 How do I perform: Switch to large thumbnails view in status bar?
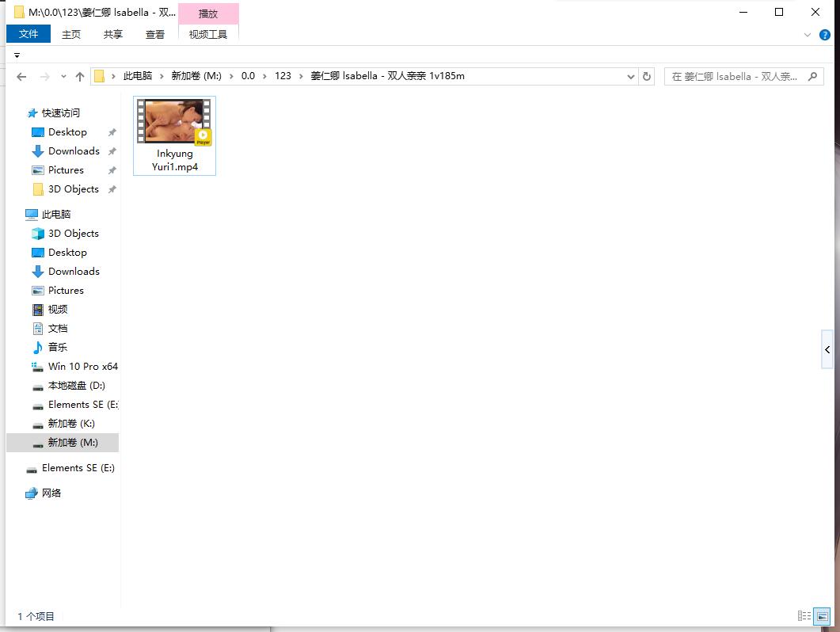[823, 616]
